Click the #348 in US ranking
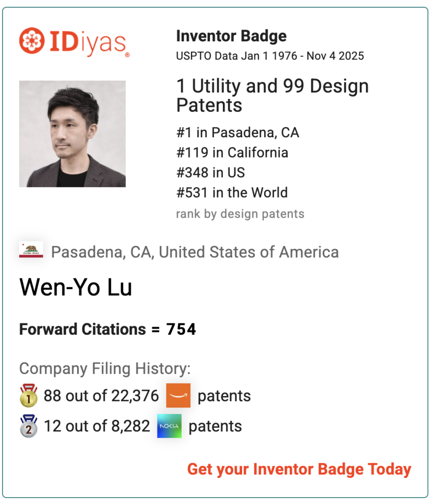The width and height of the screenshot is (433, 504). [x=211, y=173]
